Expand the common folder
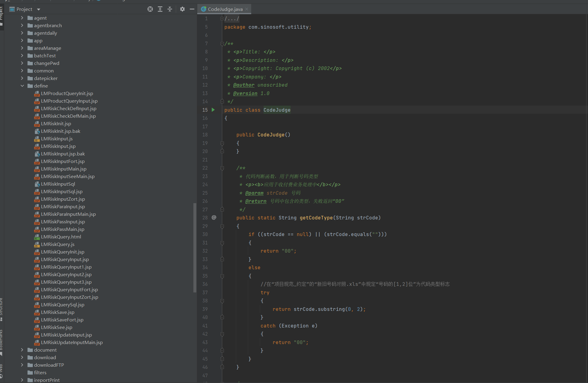Screen dimensions: 588x383 coord(22,71)
